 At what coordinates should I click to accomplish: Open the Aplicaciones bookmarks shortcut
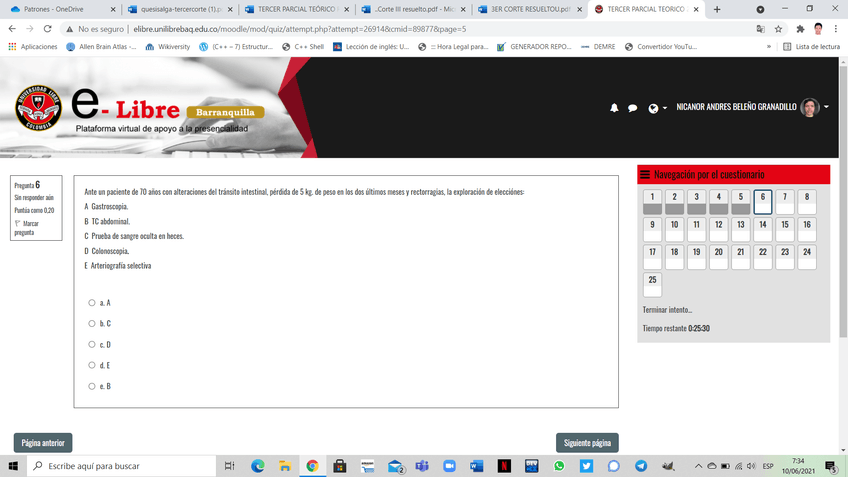(x=33, y=47)
